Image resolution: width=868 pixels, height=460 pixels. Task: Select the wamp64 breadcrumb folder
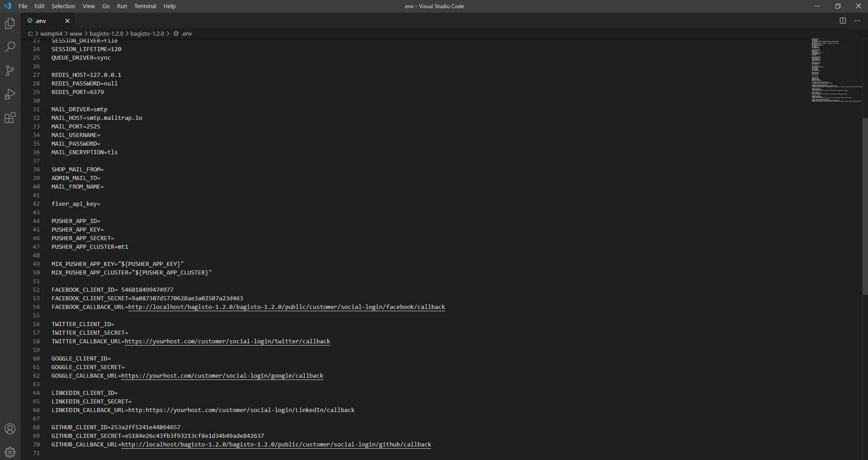(x=51, y=34)
